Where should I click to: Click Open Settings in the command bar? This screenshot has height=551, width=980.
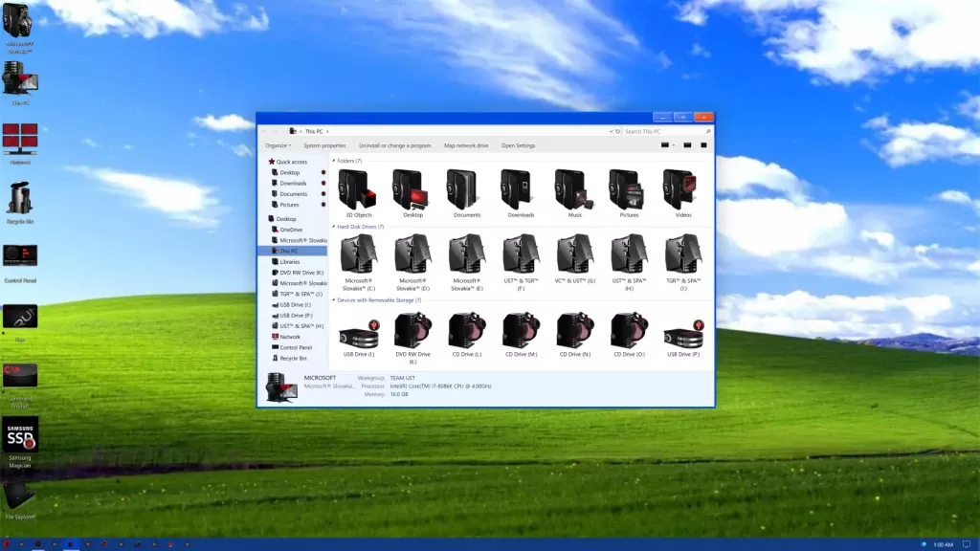click(518, 145)
